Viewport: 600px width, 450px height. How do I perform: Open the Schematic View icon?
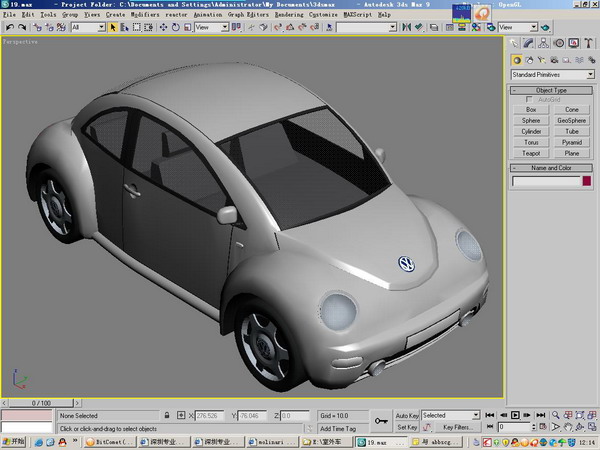[x=462, y=28]
